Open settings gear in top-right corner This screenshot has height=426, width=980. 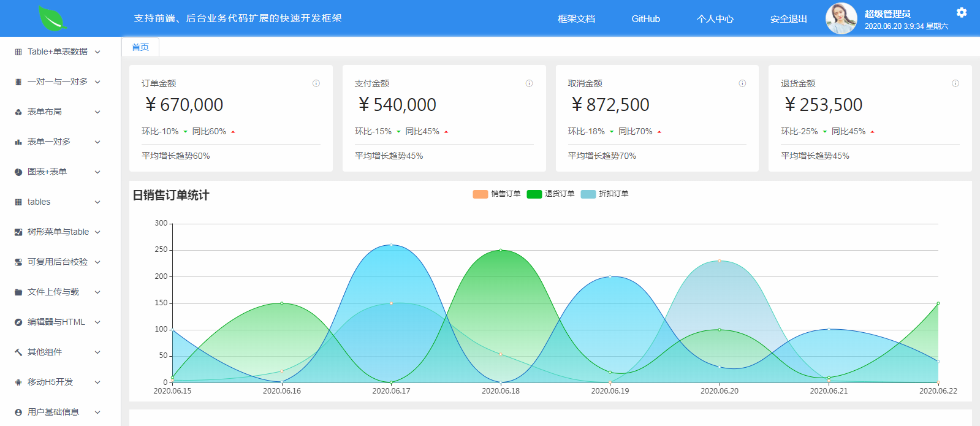point(961,12)
